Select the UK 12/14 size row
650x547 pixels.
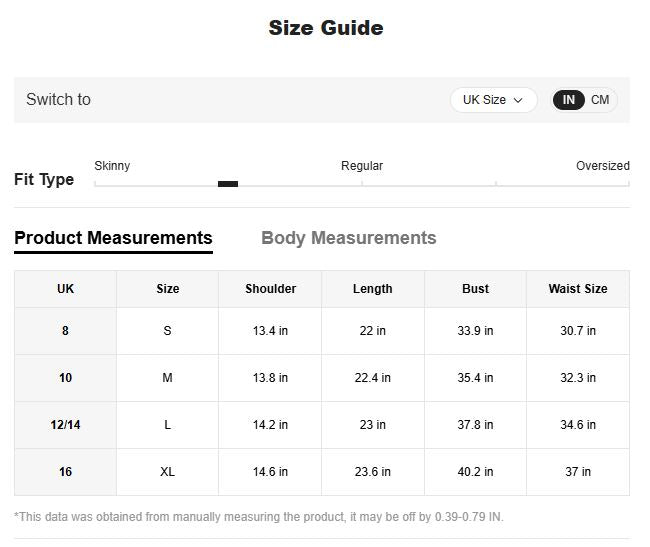(65, 425)
